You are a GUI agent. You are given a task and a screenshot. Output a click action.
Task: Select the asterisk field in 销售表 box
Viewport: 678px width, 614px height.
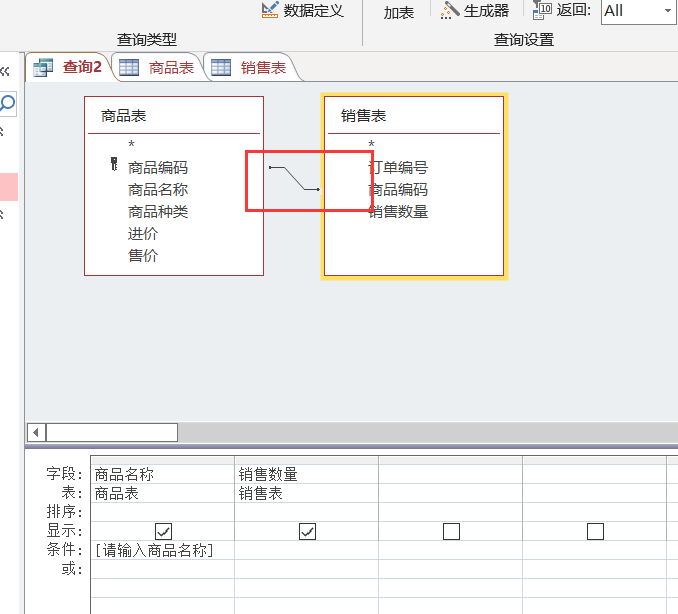pyautogui.click(x=371, y=144)
